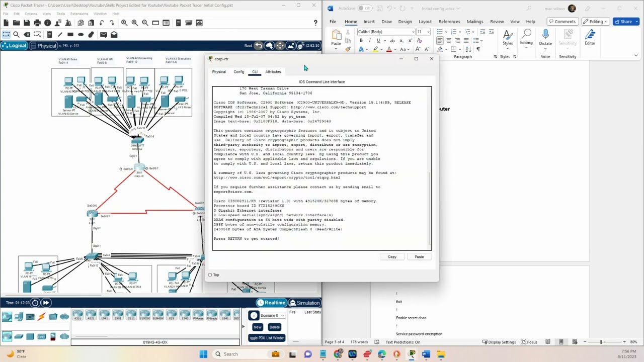Pick the 4331 router device icon
The width and height of the screenshot is (644, 362).
[x=77, y=316]
